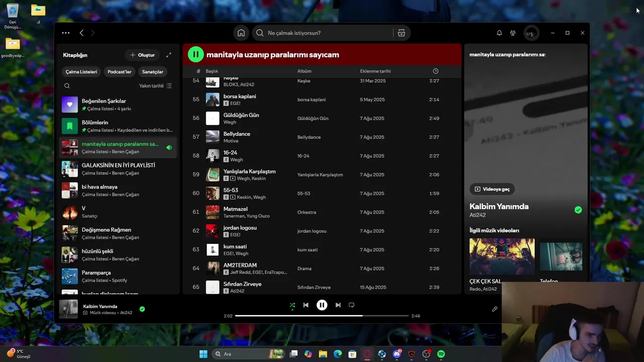This screenshot has height=362, width=644.
Task: Toggle shuffle in the player bar
Action: point(292,305)
